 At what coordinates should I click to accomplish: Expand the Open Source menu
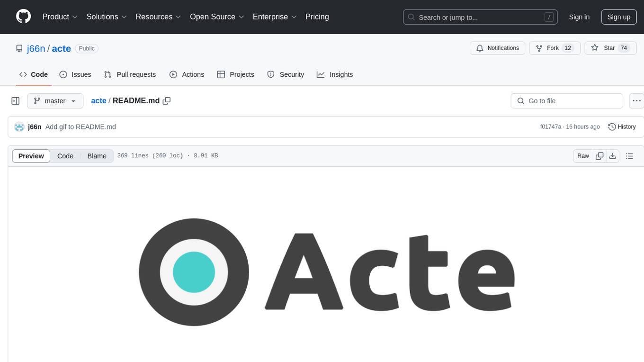click(x=217, y=17)
